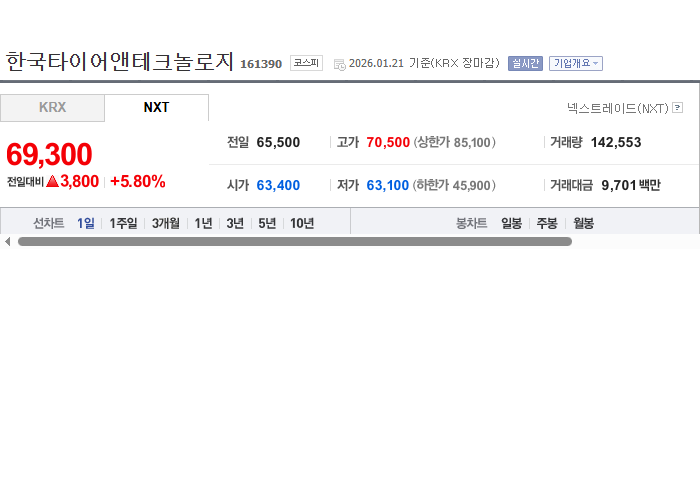
Task: Show the 3개월 line chart
Action: click(166, 223)
